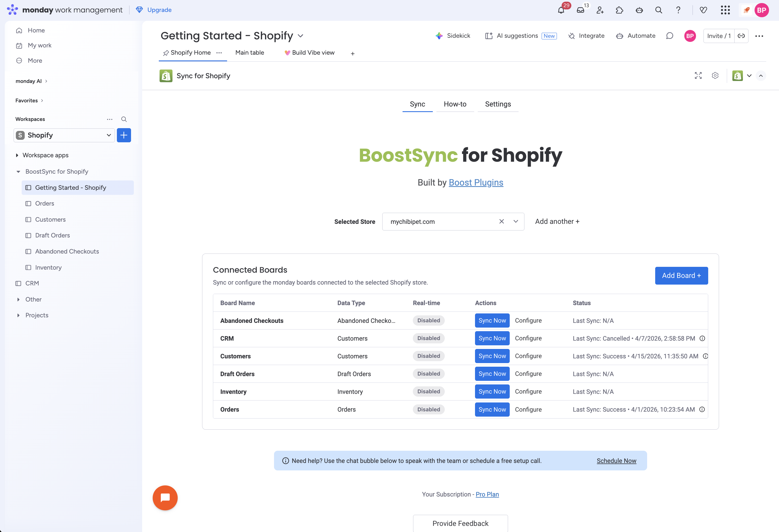Expand the Other folder

pyautogui.click(x=18, y=299)
